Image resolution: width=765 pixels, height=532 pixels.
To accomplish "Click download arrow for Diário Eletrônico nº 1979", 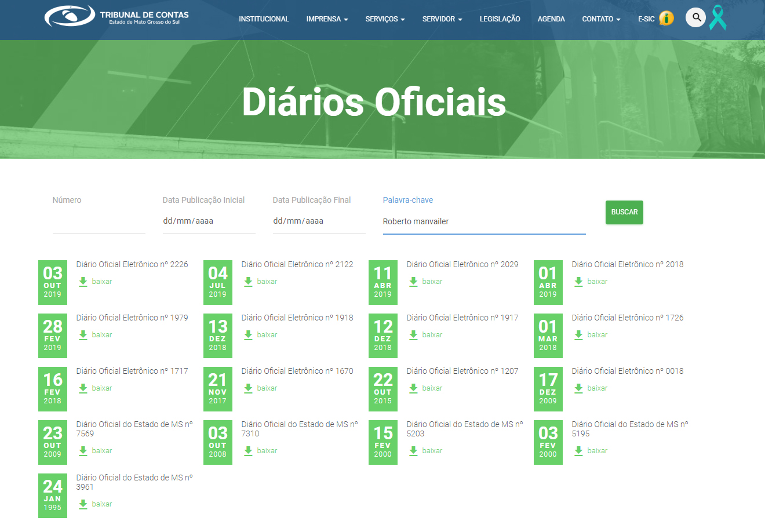I will (x=83, y=335).
